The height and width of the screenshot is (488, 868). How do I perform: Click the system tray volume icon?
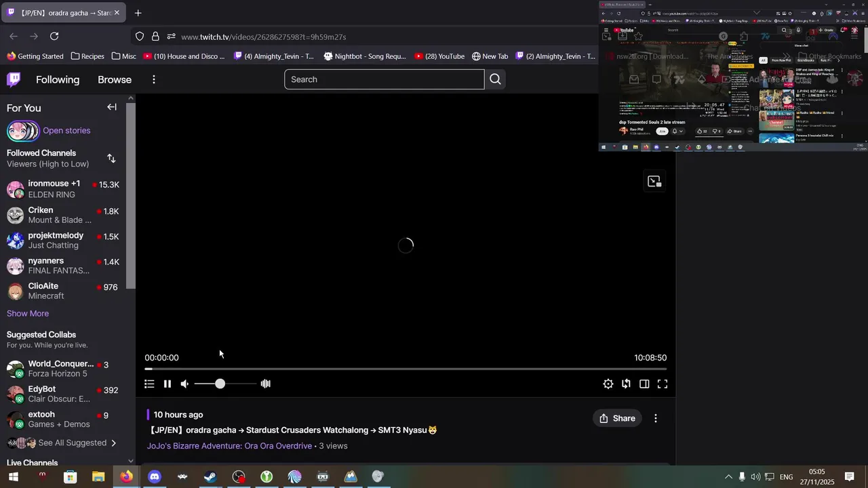(x=755, y=477)
